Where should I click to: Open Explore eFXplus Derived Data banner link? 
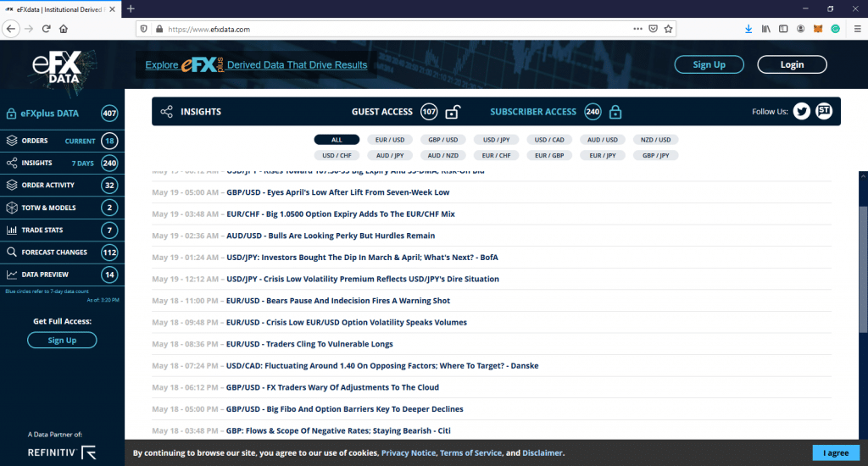[x=256, y=64]
